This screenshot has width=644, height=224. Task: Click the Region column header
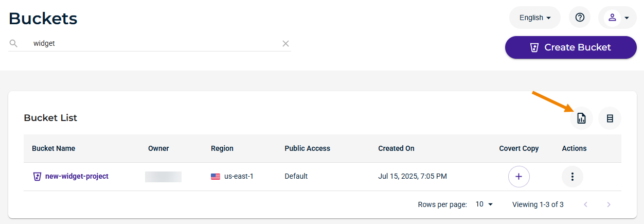222,148
